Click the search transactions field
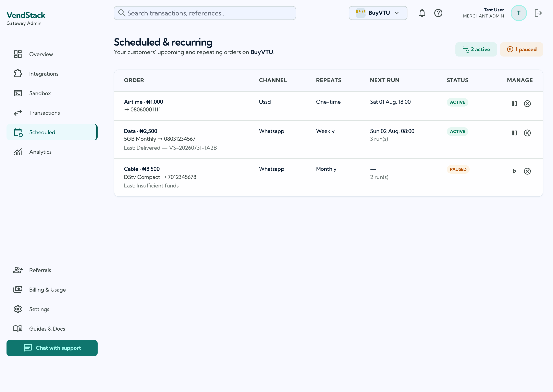This screenshot has width=553, height=392. coord(205,13)
